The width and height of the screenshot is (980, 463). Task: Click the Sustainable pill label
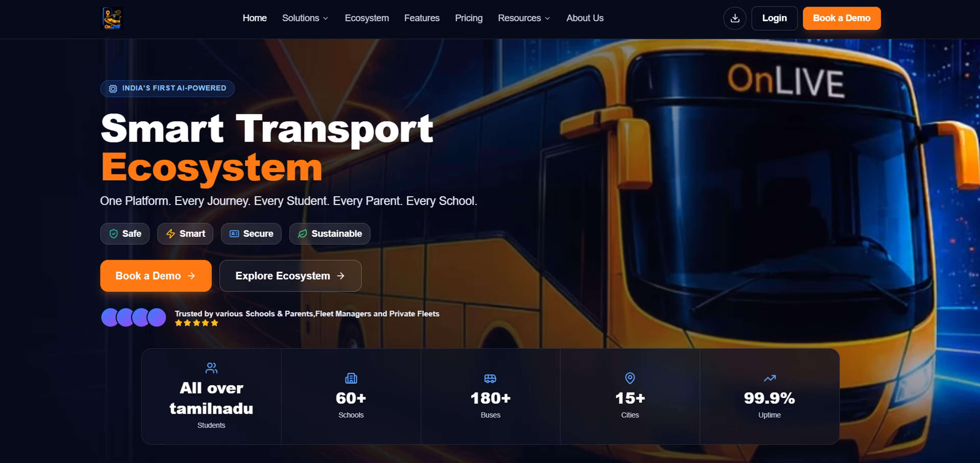click(337, 234)
